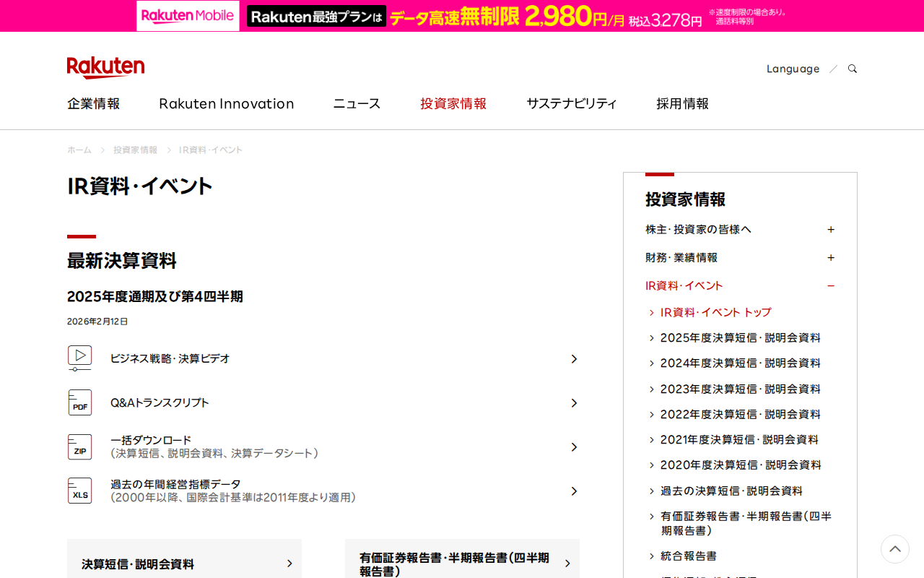The height and width of the screenshot is (578, 924).
Task: Click the arrow on 一括ダウンロード row
Action: point(574,447)
